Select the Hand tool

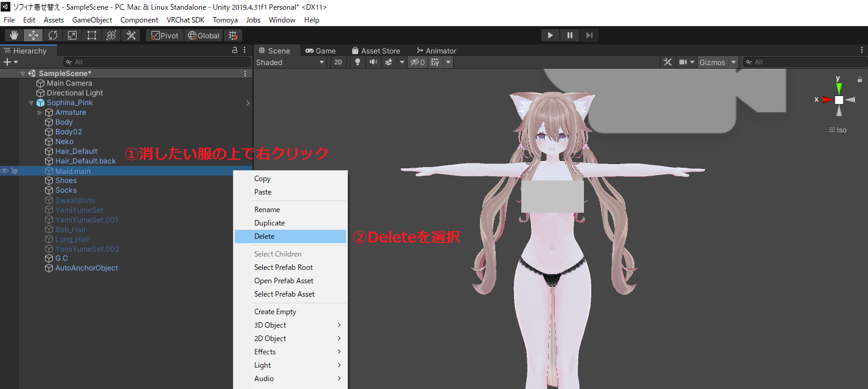coord(14,35)
